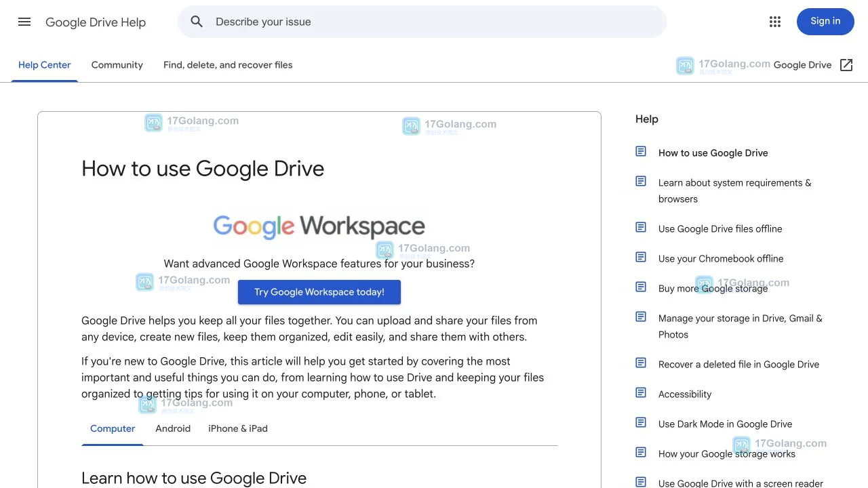
Task: Open Manage your storage in Drive, Gmail & Photos
Action: pos(741,327)
